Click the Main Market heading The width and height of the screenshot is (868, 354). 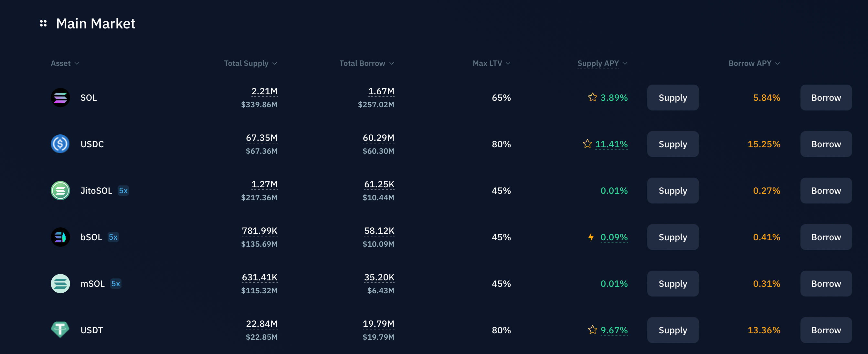96,23
